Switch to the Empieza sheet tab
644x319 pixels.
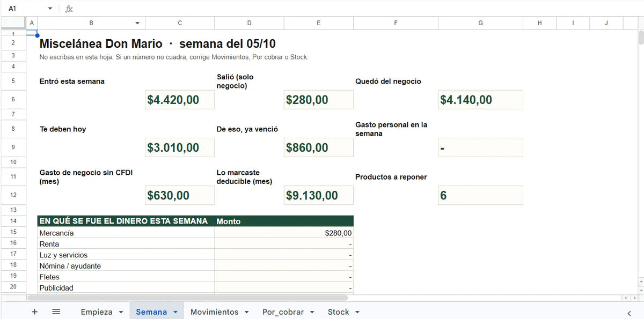tap(97, 311)
